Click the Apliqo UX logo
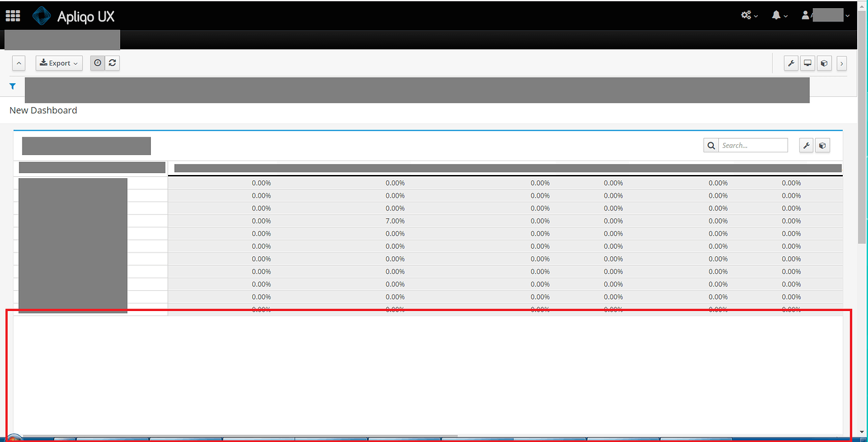The image size is (868, 442). tap(74, 16)
